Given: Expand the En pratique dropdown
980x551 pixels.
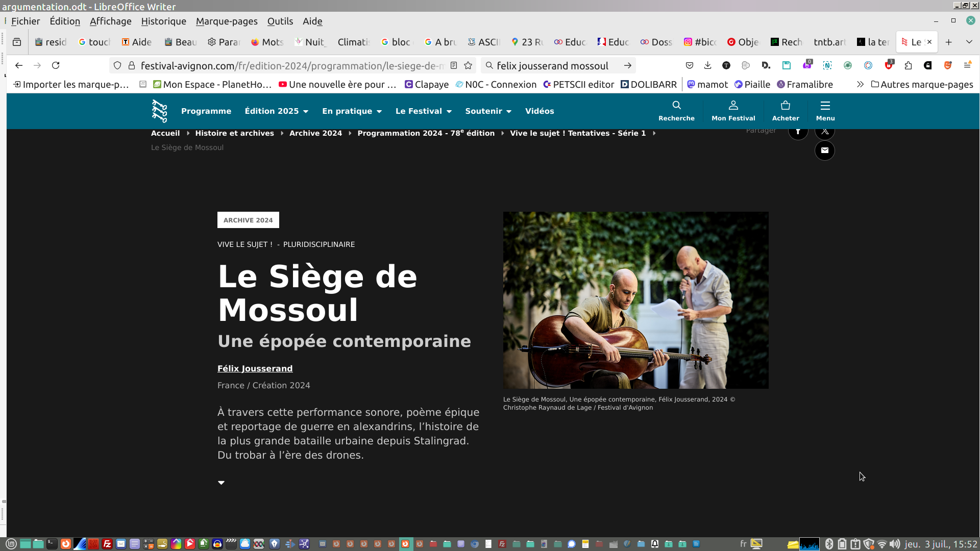Looking at the screenshot, I should click(352, 111).
